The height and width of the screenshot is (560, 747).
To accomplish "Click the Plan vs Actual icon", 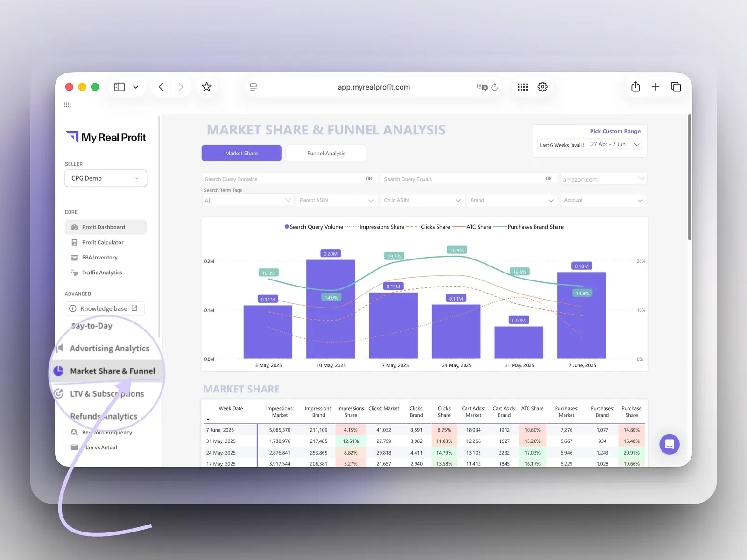I will tap(74, 447).
